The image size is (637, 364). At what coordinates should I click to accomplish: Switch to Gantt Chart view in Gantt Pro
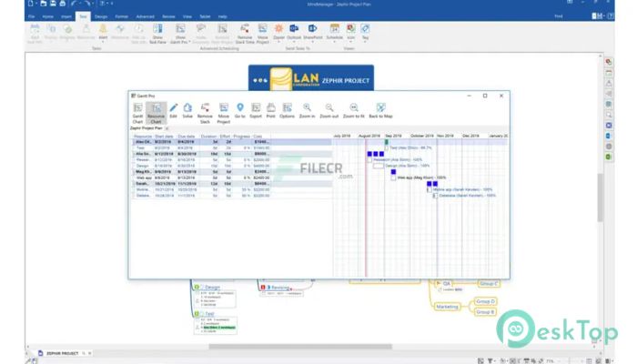137,113
